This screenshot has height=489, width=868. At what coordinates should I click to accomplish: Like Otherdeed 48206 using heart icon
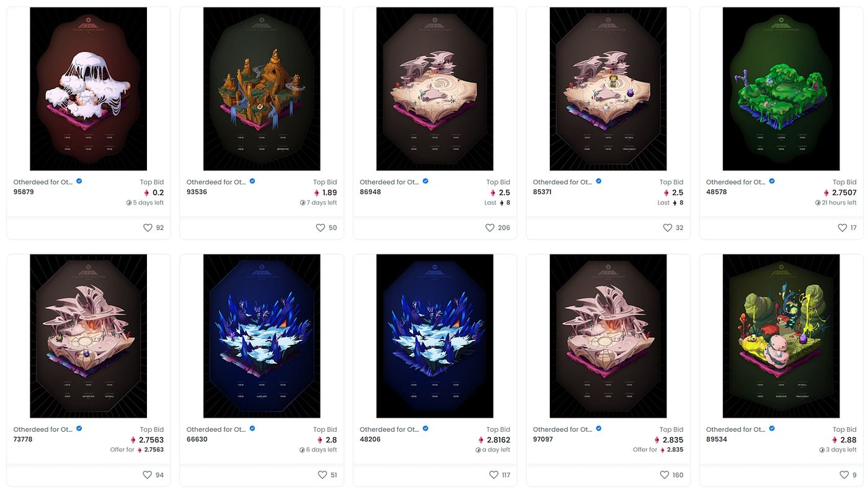pyautogui.click(x=494, y=475)
